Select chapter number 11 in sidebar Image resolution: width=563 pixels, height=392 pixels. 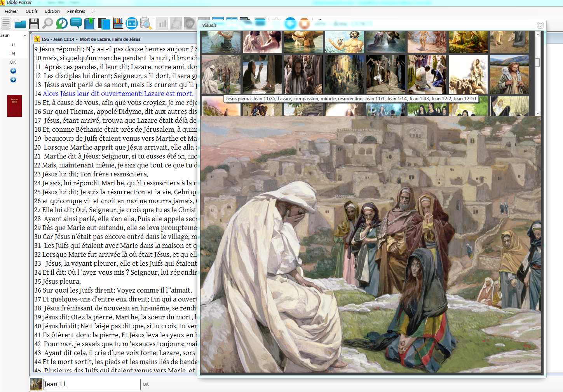[x=13, y=45]
